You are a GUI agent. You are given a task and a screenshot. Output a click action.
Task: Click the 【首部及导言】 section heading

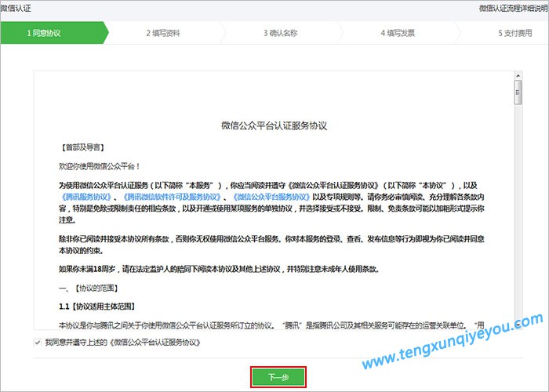(82, 147)
